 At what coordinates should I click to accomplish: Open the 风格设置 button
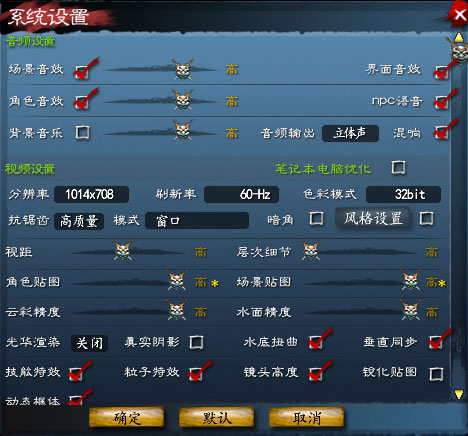373,218
